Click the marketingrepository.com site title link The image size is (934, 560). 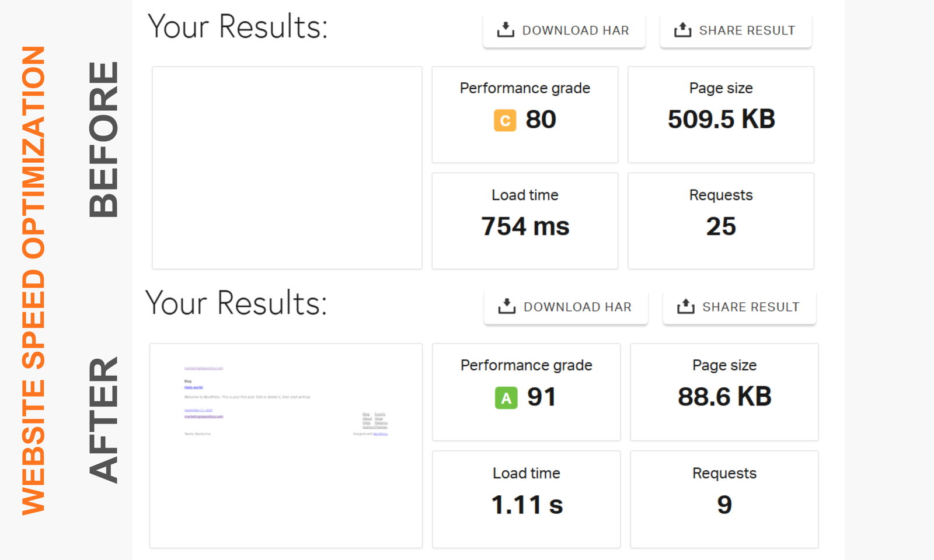click(x=204, y=368)
